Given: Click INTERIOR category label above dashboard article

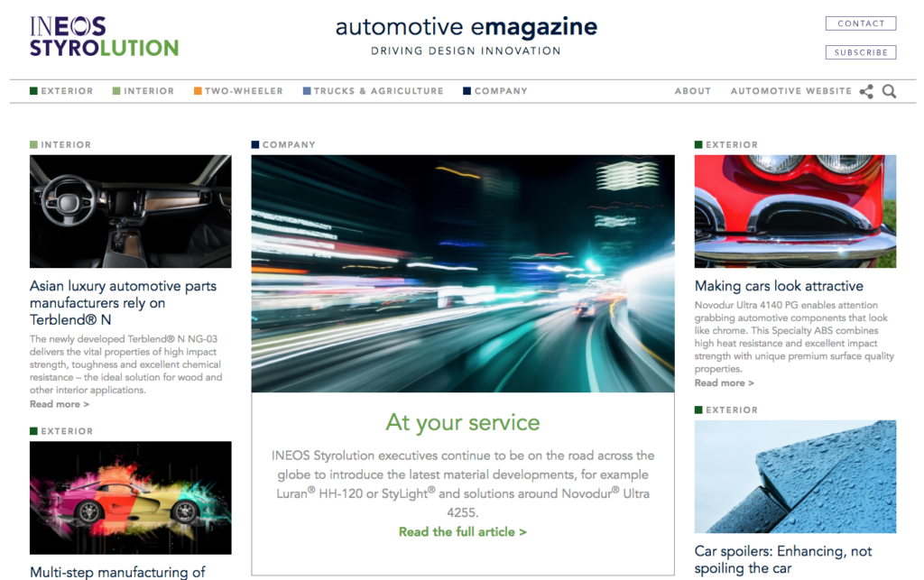Looking at the screenshot, I should tap(60, 145).
